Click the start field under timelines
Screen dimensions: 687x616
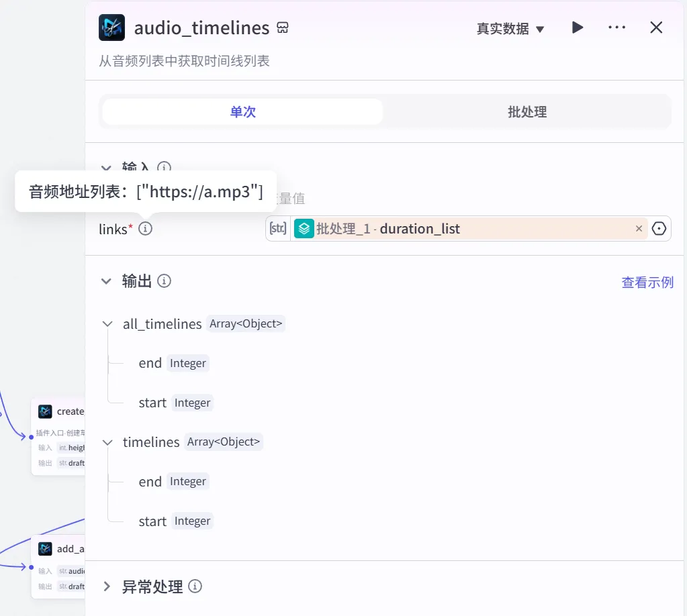pos(152,521)
